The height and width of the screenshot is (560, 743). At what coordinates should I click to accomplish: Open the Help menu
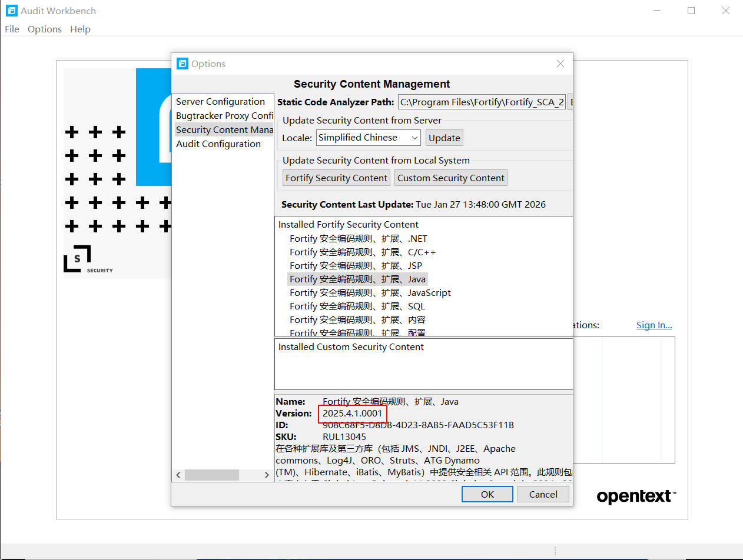[x=80, y=29]
